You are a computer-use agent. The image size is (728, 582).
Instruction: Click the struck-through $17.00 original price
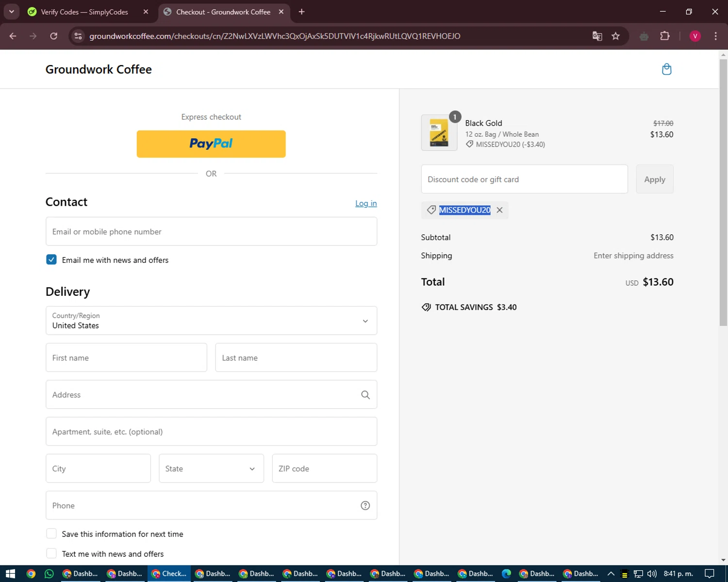tap(663, 123)
